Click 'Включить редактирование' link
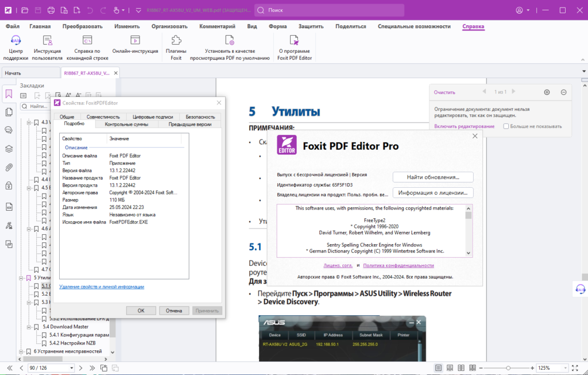 (464, 126)
